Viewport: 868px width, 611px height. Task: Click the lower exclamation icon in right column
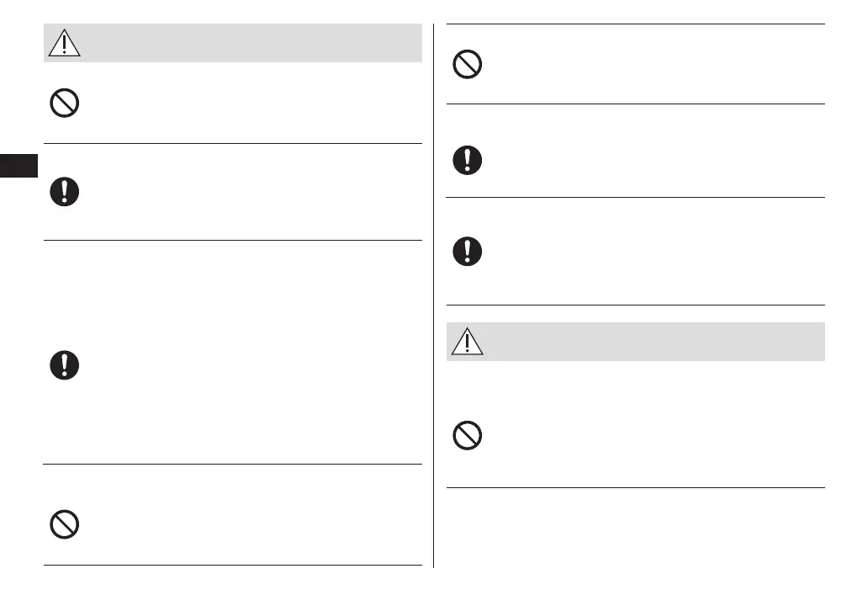coord(467,252)
